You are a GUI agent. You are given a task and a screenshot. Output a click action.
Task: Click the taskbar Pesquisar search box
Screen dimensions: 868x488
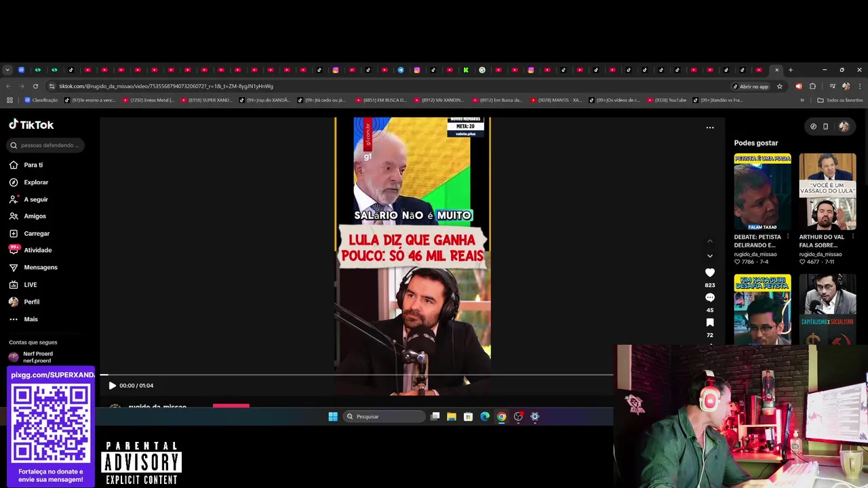(384, 416)
